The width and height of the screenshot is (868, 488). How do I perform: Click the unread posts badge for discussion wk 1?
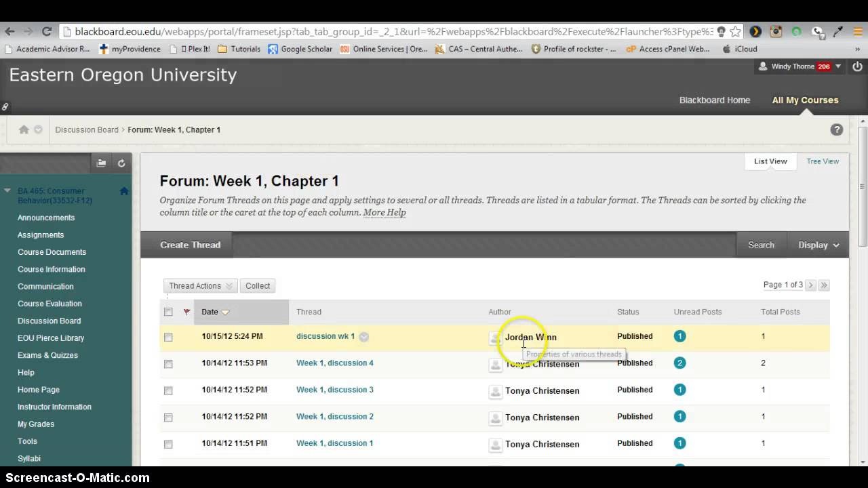pyautogui.click(x=679, y=336)
